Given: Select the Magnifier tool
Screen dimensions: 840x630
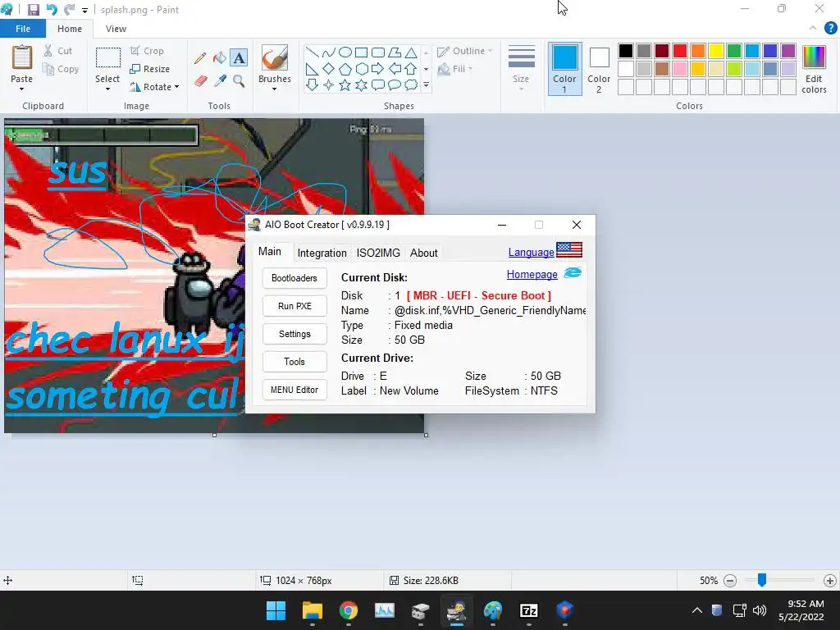Looking at the screenshot, I should click(239, 81).
